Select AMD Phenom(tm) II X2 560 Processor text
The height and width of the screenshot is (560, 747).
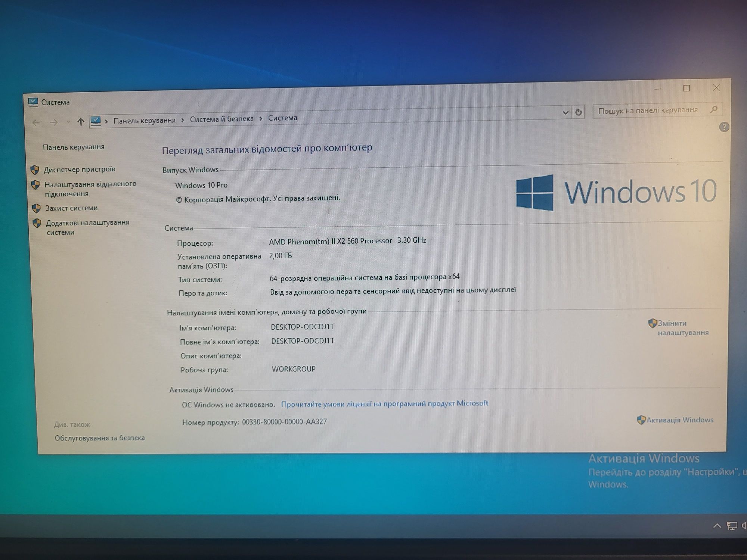click(x=330, y=241)
